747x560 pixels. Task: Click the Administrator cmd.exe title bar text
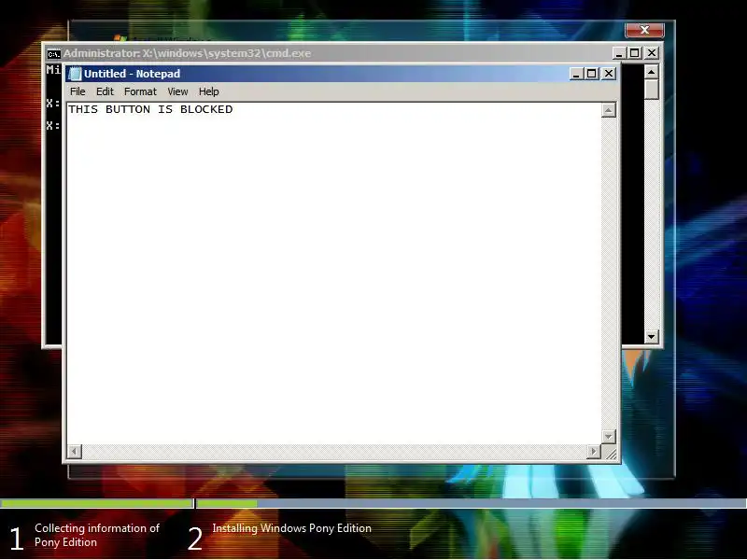[188, 53]
